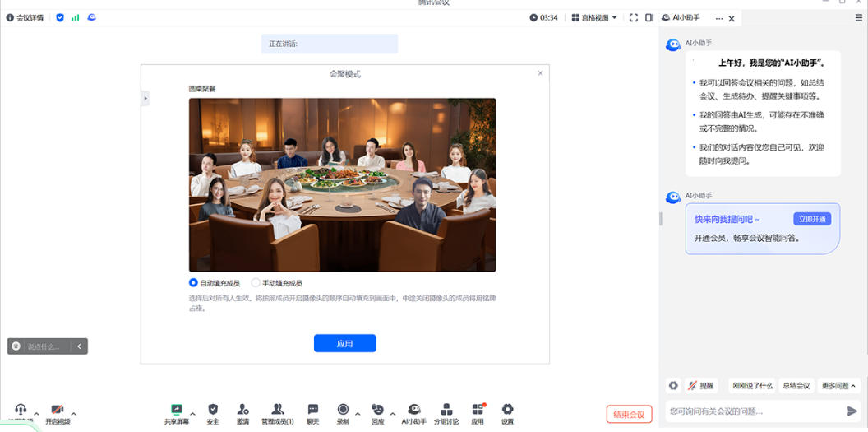This screenshot has height=432, width=868.
Task: Open the 宫格视图 view dropdown
Action: click(594, 18)
